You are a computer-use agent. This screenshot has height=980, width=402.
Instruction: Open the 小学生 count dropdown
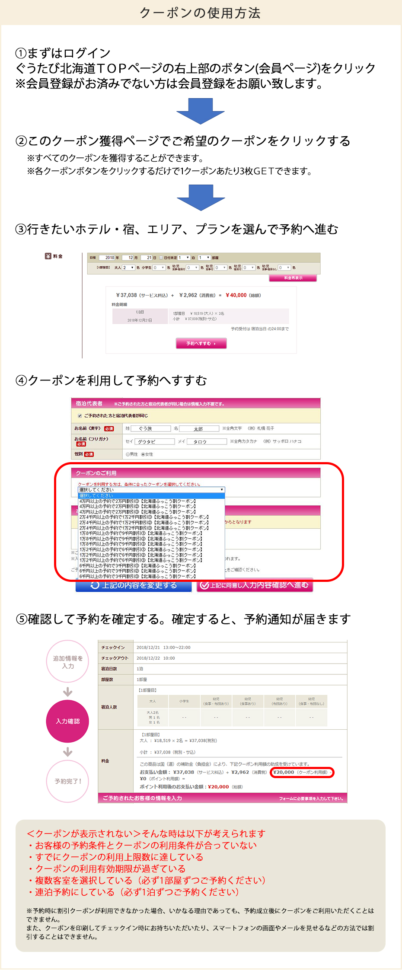pos(159,268)
